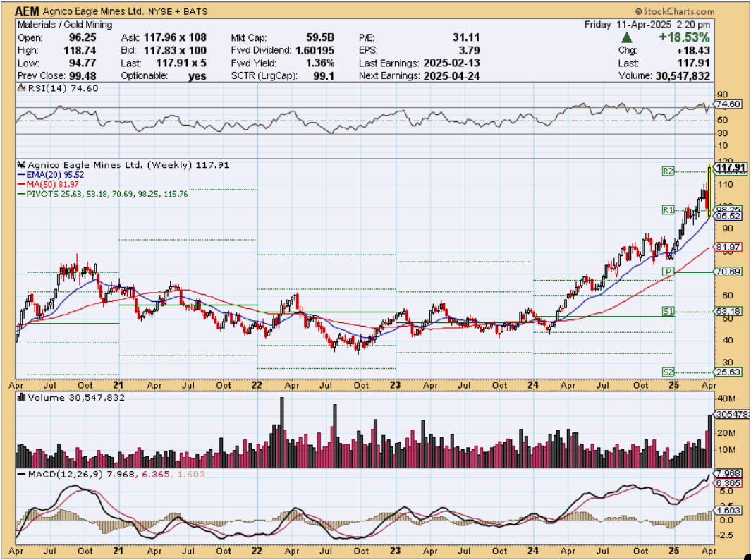Image resolution: width=751 pixels, height=560 pixels.
Task: Open the StockCharts.com watermark link
Action: coord(674,11)
